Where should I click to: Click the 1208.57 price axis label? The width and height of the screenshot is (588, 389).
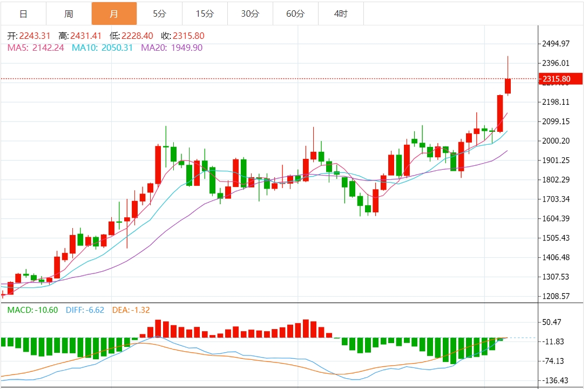[556, 297]
